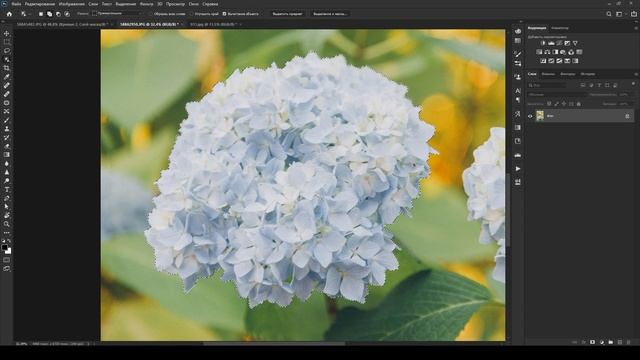Click the Home icon in options bar
Image resolution: width=640 pixels, height=360 pixels.
[9, 14]
